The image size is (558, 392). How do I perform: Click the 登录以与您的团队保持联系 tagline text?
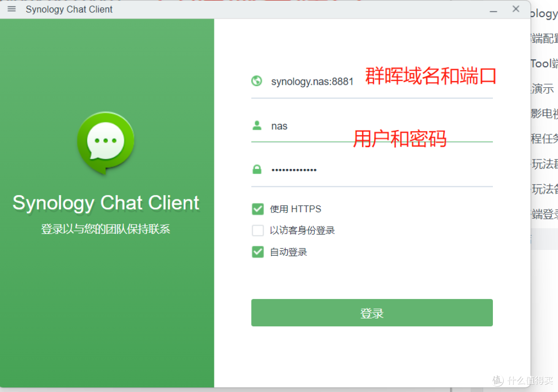105,229
